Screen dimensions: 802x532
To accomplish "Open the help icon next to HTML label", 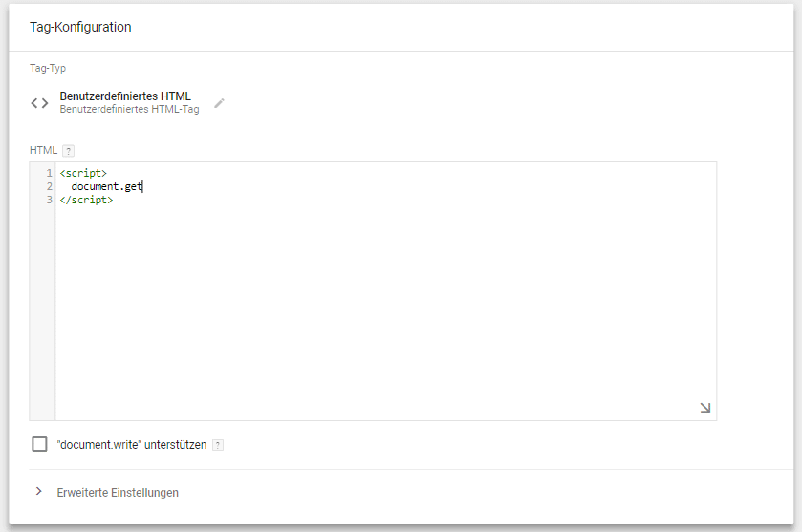I will click(68, 151).
